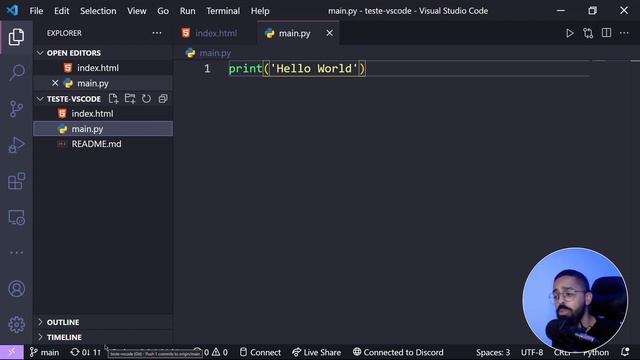640x360 pixels.
Task: Click Connected to Discord status item
Action: coord(398,352)
